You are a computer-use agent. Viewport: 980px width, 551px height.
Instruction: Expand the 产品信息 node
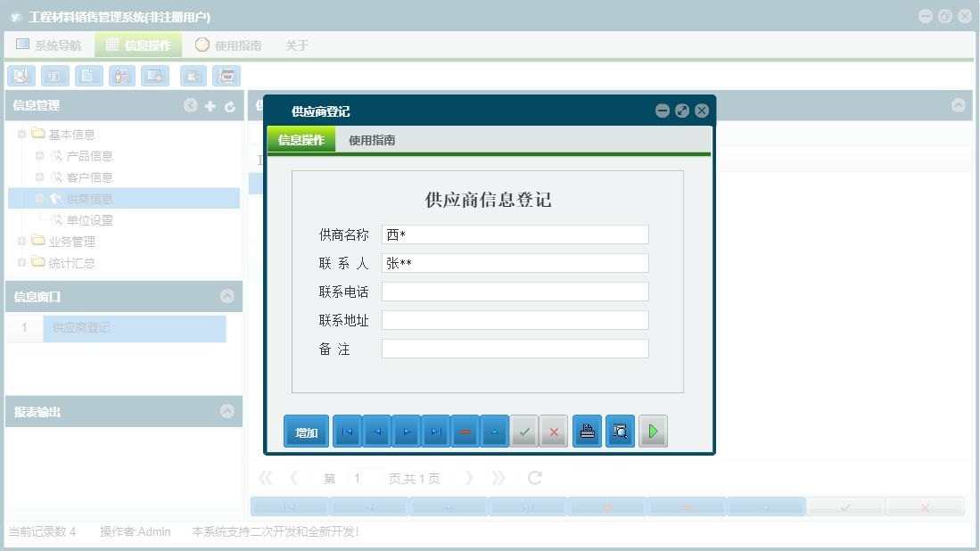click(39, 155)
